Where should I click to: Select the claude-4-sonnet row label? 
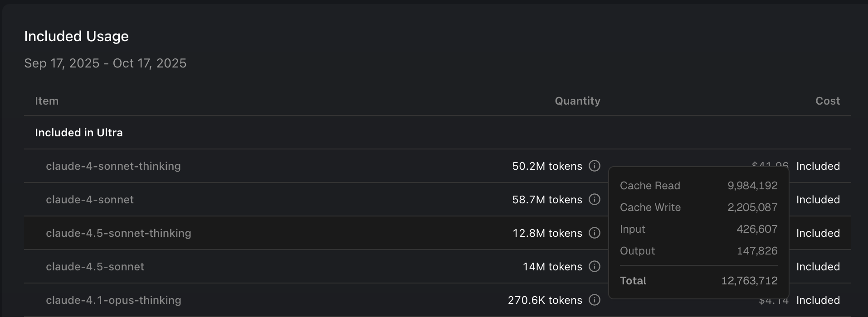90,200
